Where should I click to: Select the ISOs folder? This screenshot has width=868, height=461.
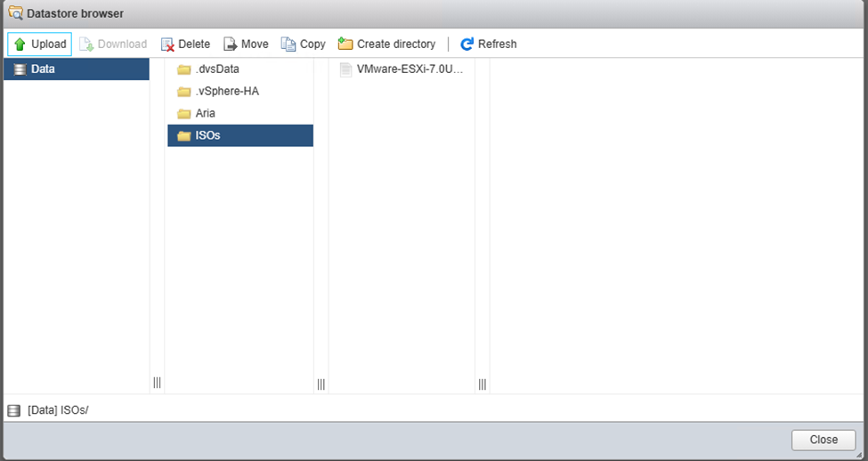click(x=207, y=136)
